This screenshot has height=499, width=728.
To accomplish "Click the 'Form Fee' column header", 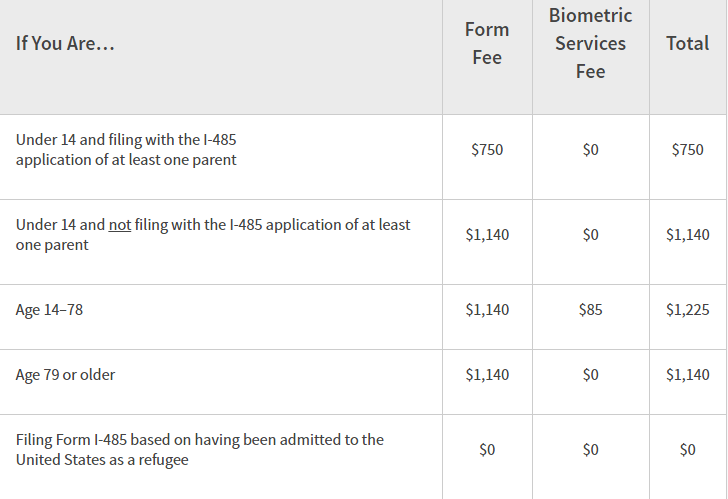I will point(487,43).
